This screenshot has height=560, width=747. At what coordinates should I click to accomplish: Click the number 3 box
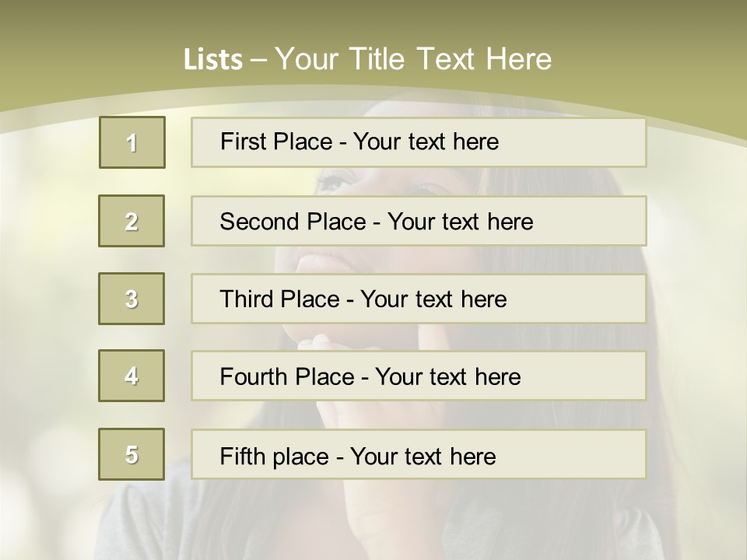[x=132, y=299]
